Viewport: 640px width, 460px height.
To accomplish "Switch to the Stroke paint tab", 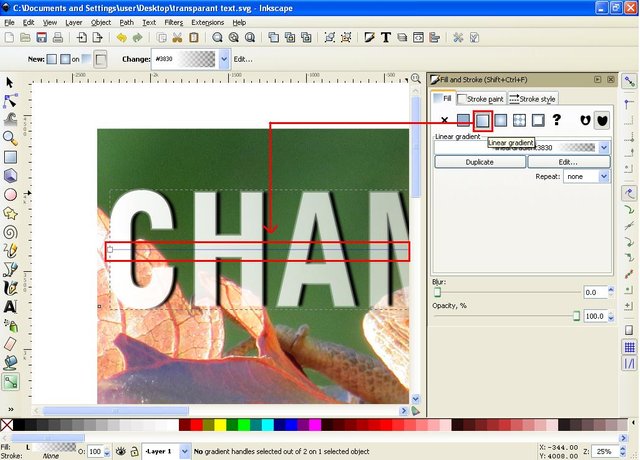I will point(481,99).
